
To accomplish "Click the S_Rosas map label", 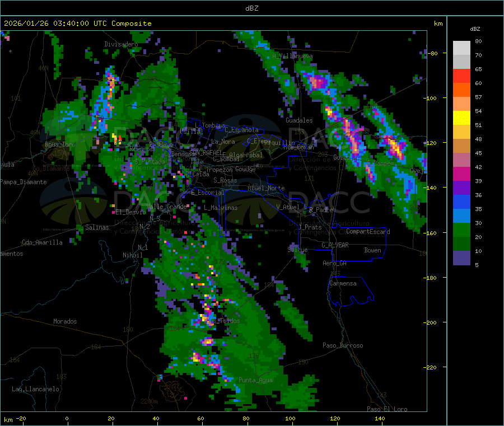I will (x=225, y=180).
